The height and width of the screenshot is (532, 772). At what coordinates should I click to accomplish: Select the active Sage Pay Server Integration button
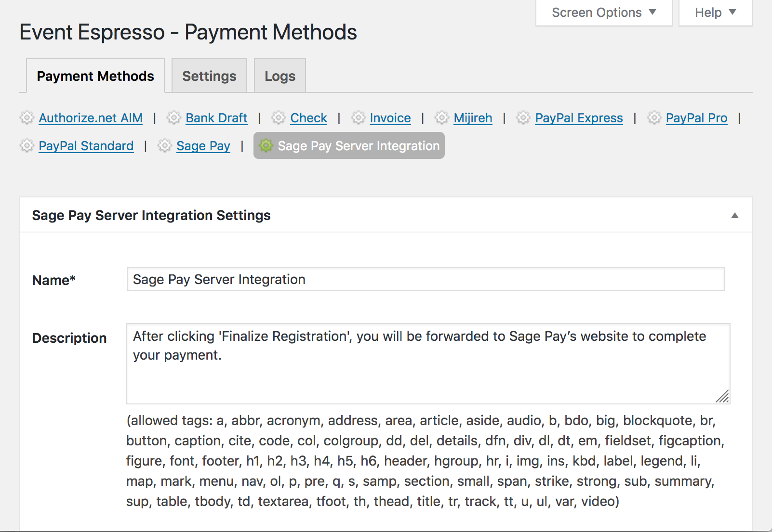pyautogui.click(x=349, y=145)
